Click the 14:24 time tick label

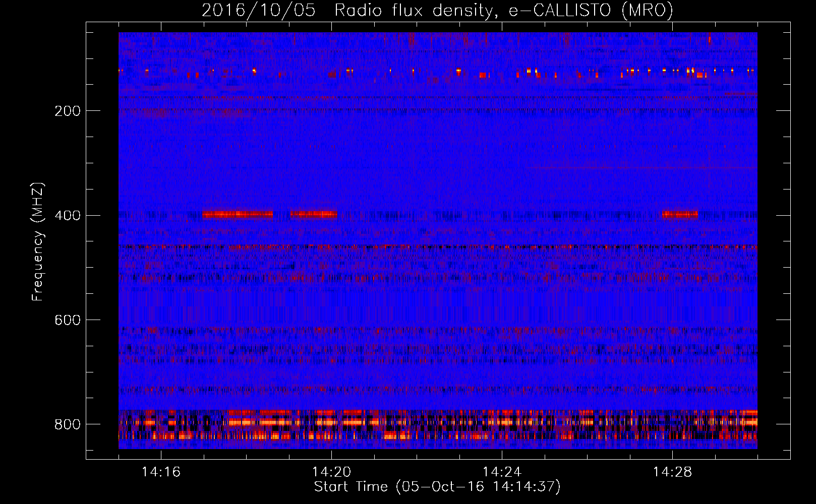click(x=502, y=472)
